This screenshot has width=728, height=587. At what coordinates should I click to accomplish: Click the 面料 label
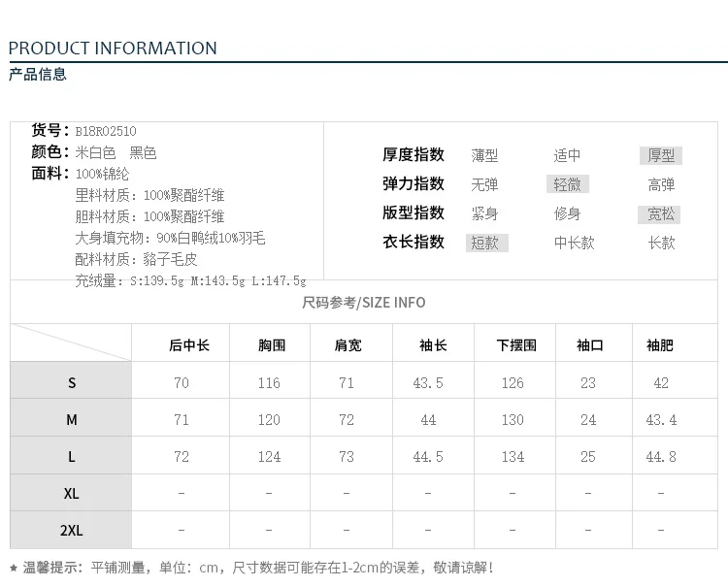[50, 174]
